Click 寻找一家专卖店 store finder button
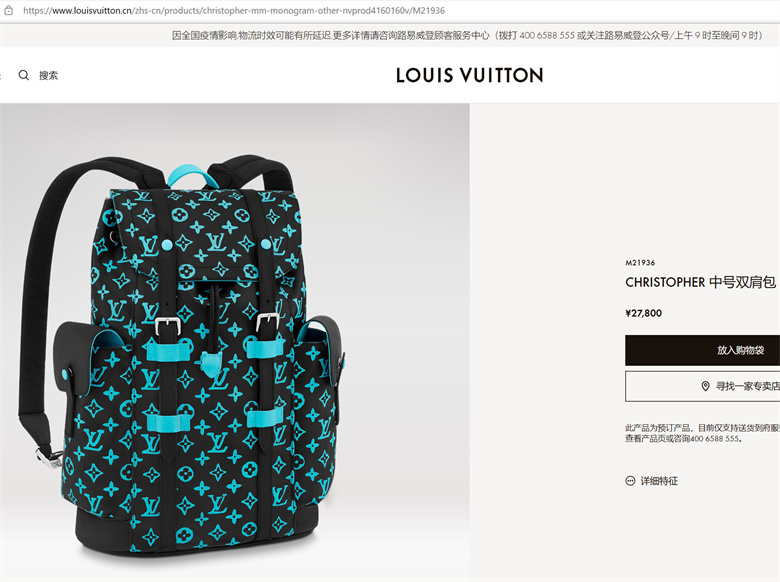 [x=702, y=386]
